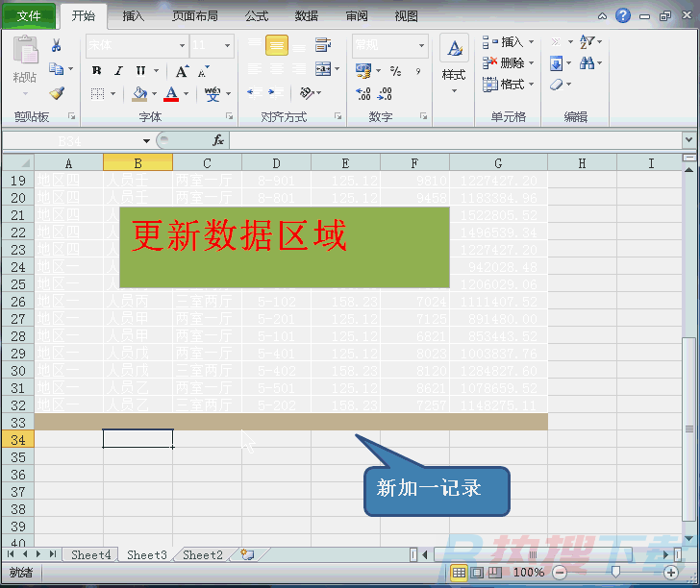This screenshot has width=700, height=588.
Task: Center text horizontally in cell
Action: tap(277, 69)
